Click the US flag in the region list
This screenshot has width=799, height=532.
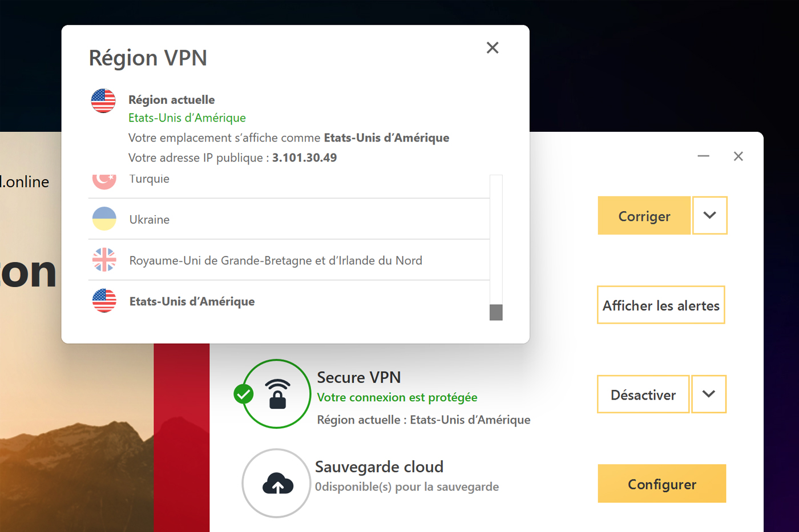point(104,301)
